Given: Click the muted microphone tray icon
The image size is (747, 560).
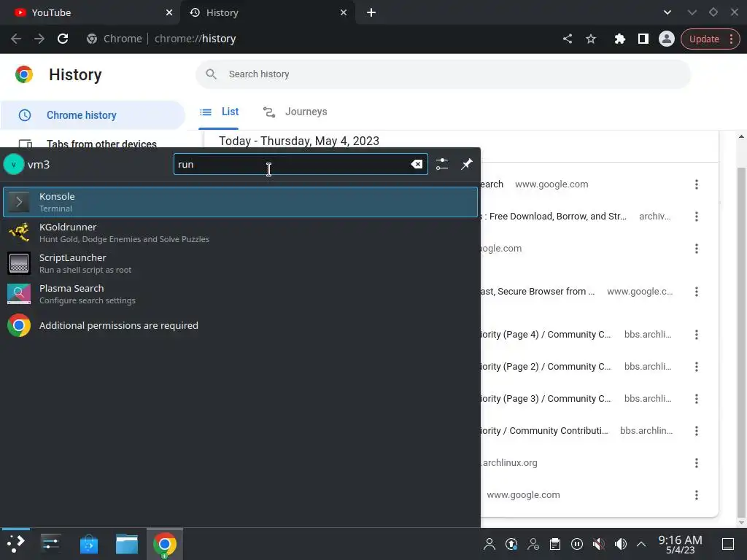Looking at the screenshot, I should (599, 544).
